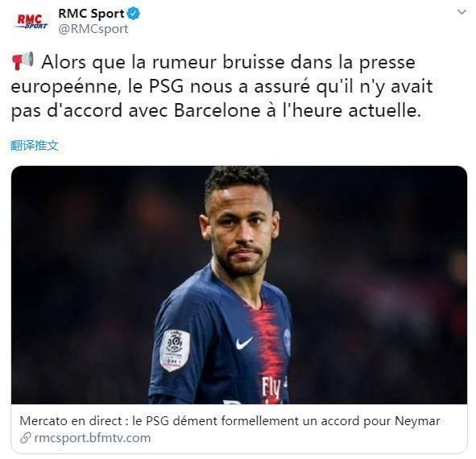Click the 'Fly' sponsor text on the jersey

pyautogui.click(x=271, y=387)
